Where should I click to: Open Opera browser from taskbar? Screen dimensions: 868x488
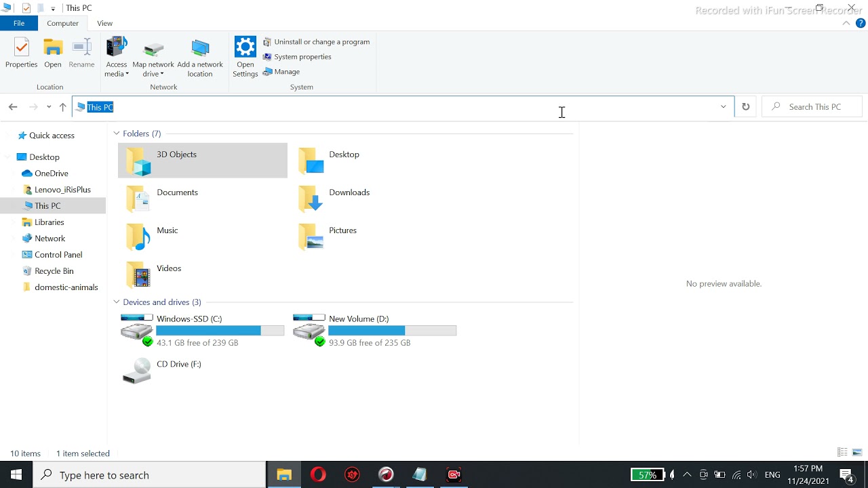[318, 475]
